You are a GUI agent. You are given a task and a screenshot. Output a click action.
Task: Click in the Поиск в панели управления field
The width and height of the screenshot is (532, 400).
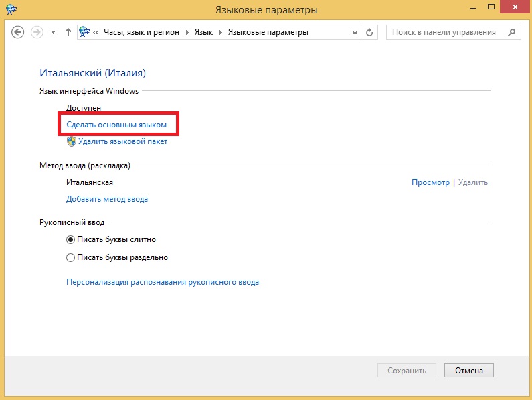click(448, 32)
